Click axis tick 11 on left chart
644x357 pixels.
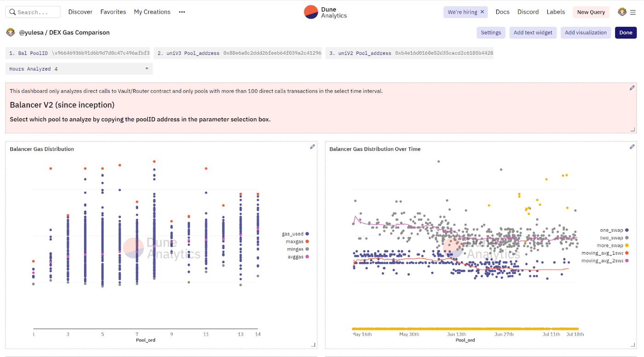(x=206, y=334)
